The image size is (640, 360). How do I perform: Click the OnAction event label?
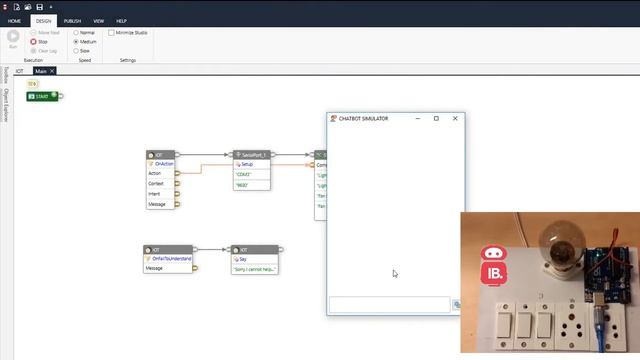[164, 164]
